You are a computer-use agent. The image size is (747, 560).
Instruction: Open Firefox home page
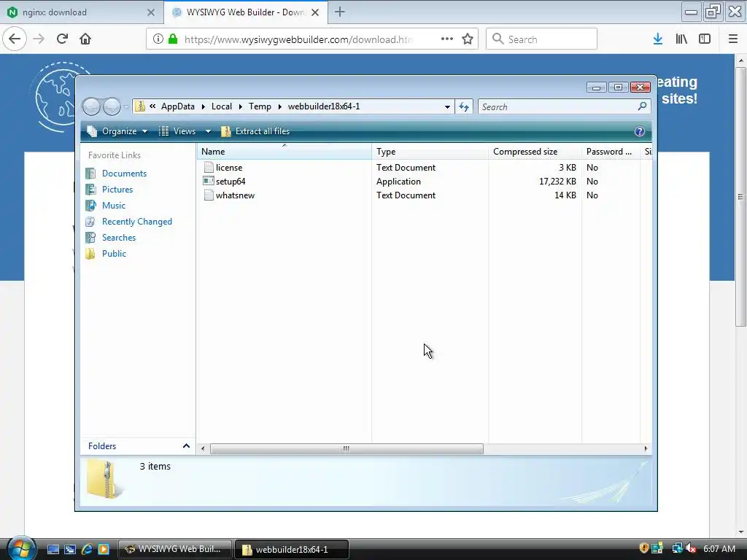[x=85, y=39]
